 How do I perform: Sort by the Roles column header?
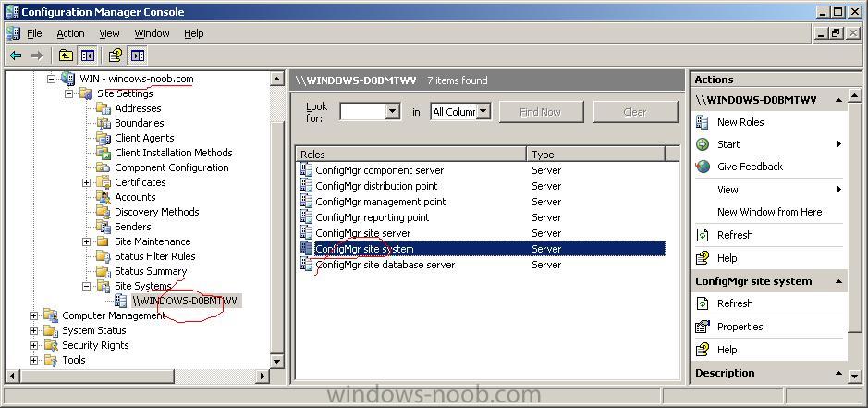[x=411, y=155]
